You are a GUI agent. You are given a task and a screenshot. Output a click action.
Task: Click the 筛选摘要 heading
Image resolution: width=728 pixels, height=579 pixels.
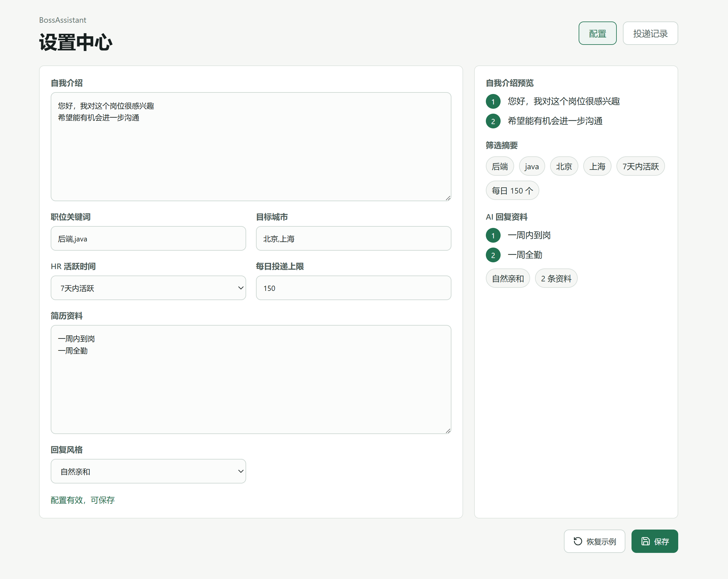pos(502,145)
